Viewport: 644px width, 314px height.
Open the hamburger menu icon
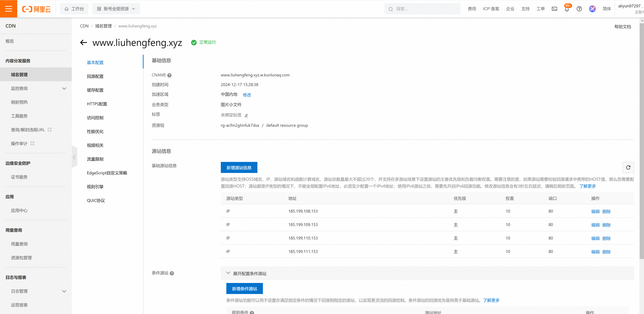[x=8, y=9]
